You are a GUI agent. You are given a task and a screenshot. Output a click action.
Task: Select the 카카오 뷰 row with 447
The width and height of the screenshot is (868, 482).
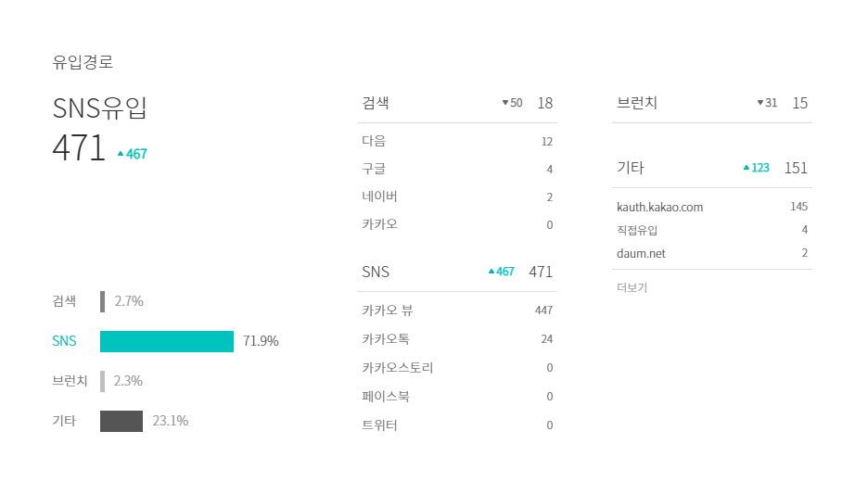click(457, 311)
